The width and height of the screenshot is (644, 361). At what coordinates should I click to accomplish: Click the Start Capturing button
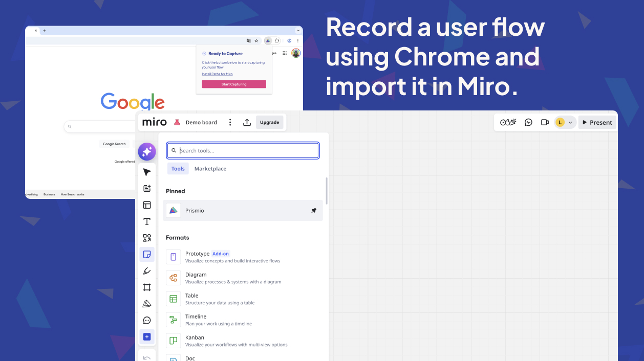coord(234,84)
